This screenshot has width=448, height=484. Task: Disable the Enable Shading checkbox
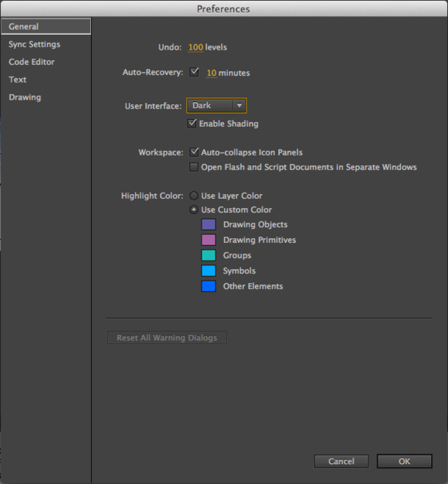click(x=192, y=124)
